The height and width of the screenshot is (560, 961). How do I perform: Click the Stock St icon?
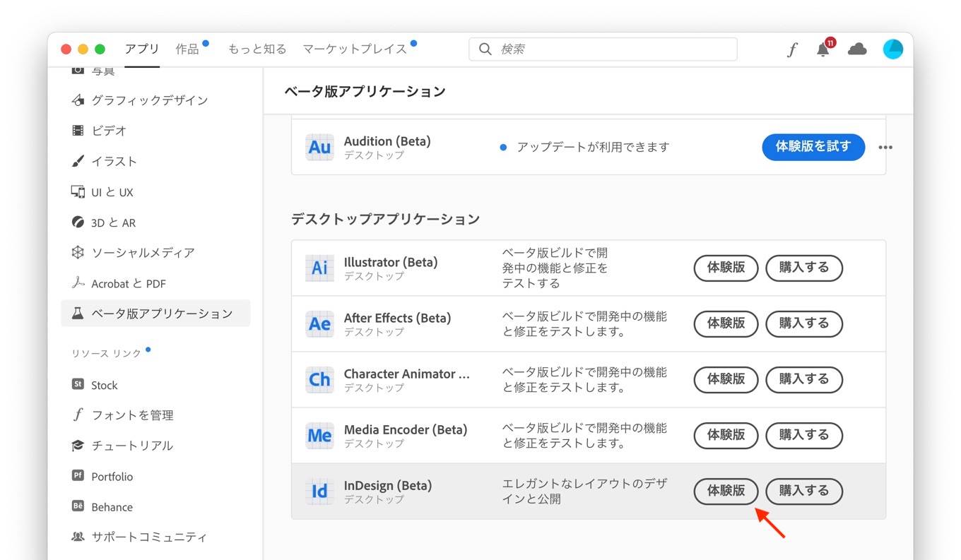pyautogui.click(x=78, y=384)
